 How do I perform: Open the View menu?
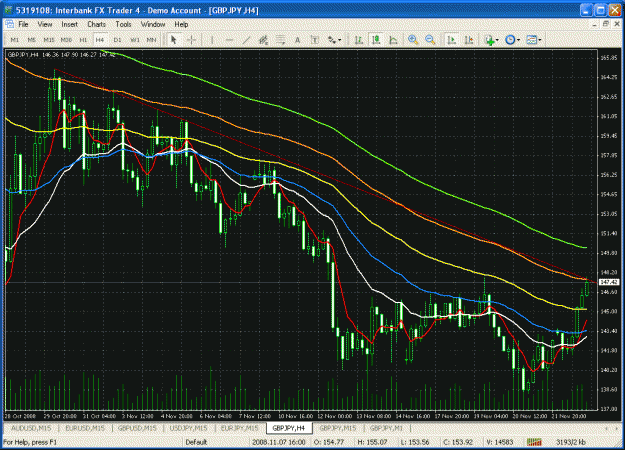pos(45,24)
